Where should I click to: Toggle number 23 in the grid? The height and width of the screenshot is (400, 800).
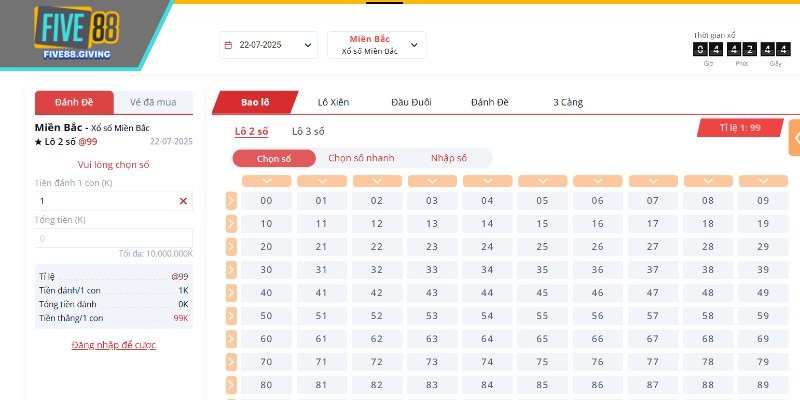tap(431, 246)
